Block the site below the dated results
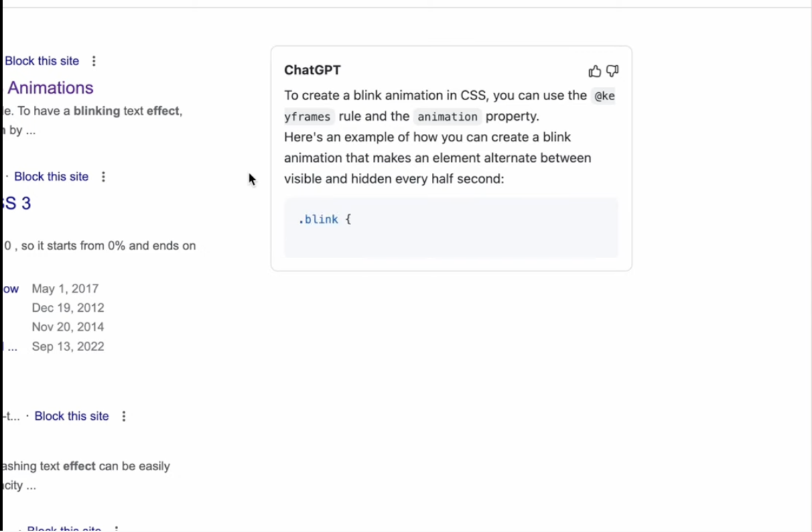 coord(71,416)
